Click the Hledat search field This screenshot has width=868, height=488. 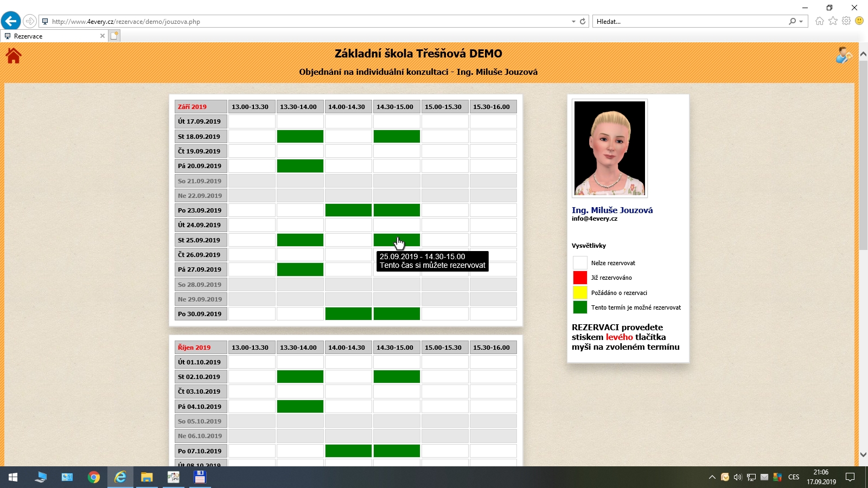[x=689, y=22]
